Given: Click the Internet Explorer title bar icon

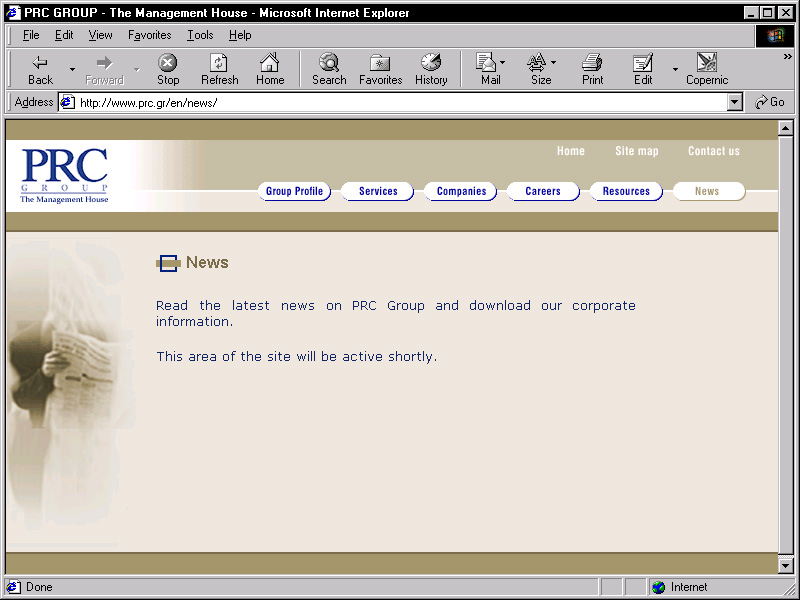Looking at the screenshot, I should pyautogui.click(x=13, y=12).
